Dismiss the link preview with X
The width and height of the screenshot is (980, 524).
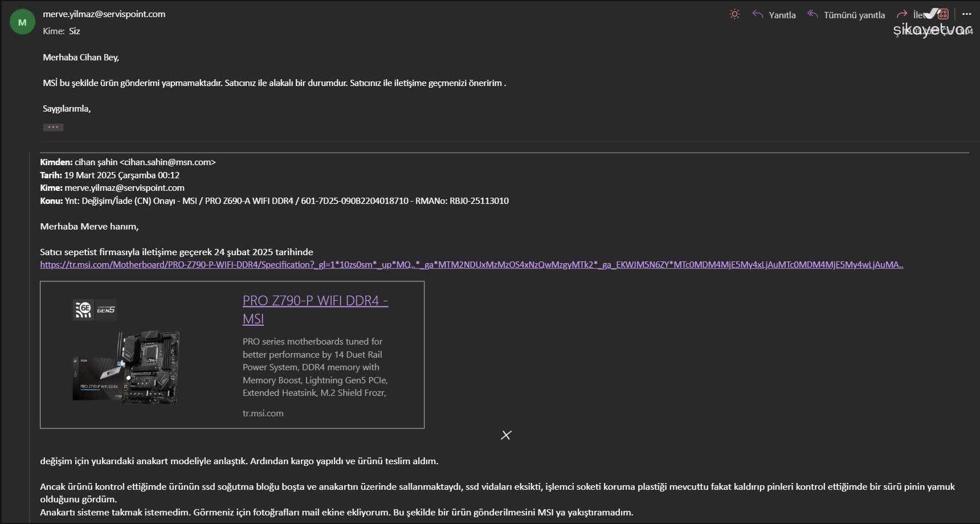[x=506, y=435]
